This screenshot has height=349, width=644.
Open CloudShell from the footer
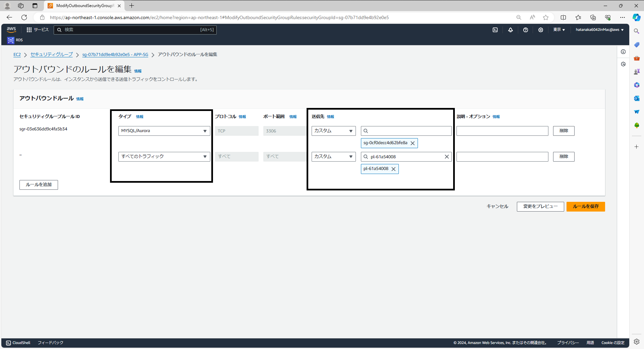coord(18,343)
